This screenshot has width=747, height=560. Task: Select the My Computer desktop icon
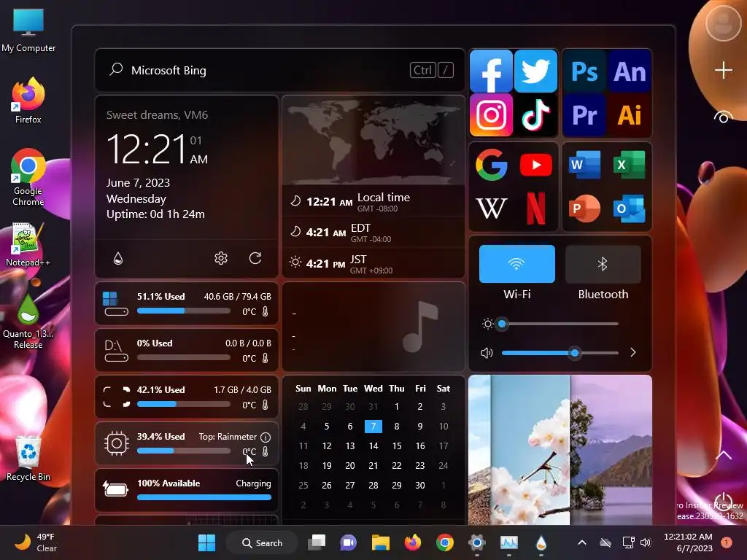pyautogui.click(x=28, y=29)
